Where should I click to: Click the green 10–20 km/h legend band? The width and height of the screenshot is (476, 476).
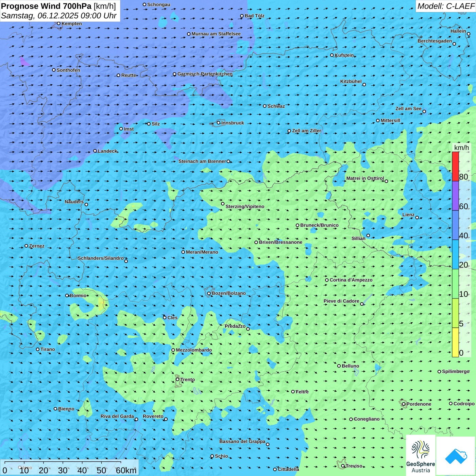pyautogui.click(x=455, y=284)
